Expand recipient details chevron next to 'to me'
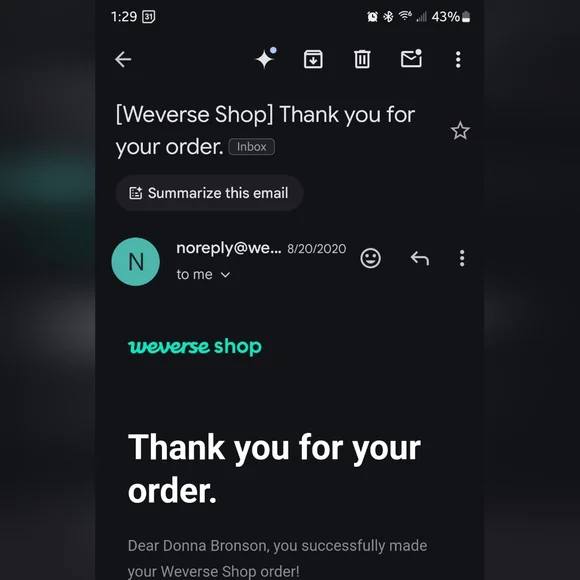This screenshot has height=580, width=580. 225,275
